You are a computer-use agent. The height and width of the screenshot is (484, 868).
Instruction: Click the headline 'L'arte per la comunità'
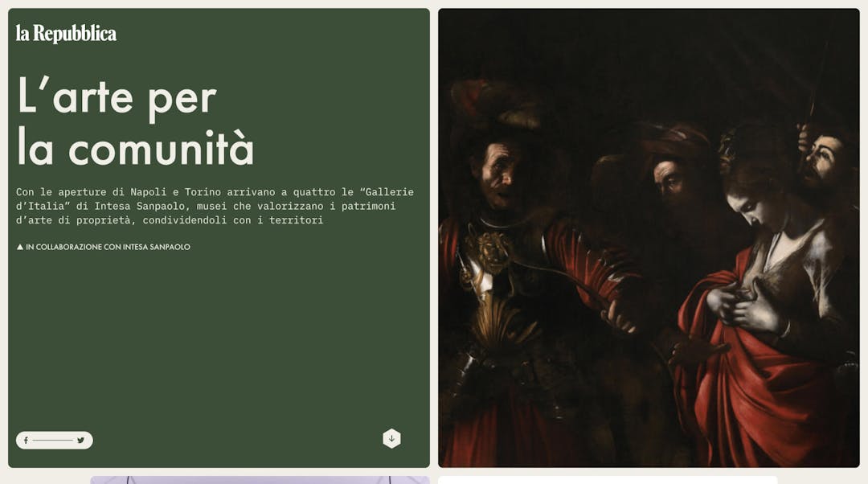(x=136, y=121)
